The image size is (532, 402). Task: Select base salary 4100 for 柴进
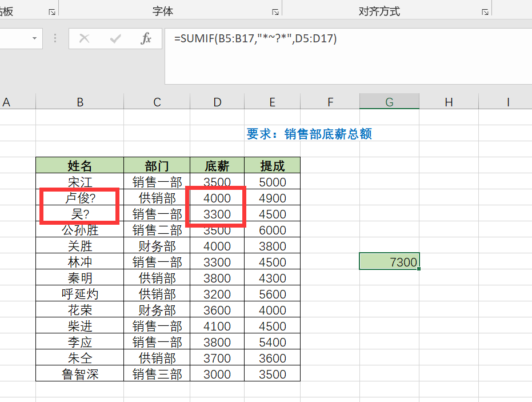[217, 325]
